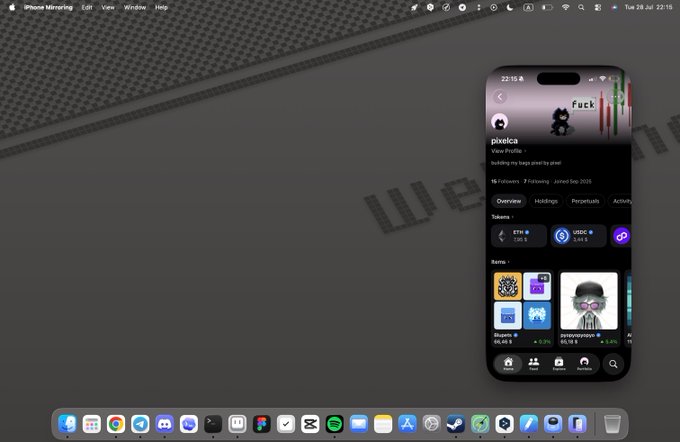The image size is (680, 442).
Task: Open the 7 Following list
Action: [x=536, y=181]
